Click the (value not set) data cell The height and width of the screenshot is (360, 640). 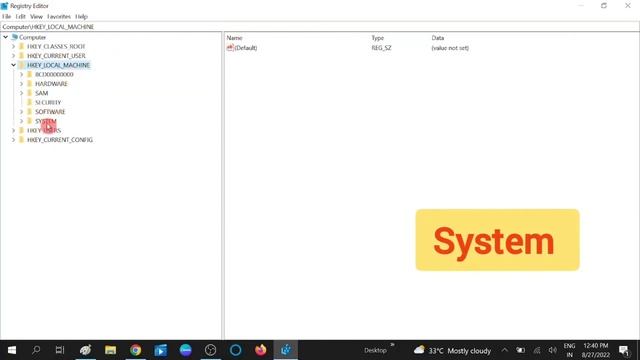click(450, 48)
